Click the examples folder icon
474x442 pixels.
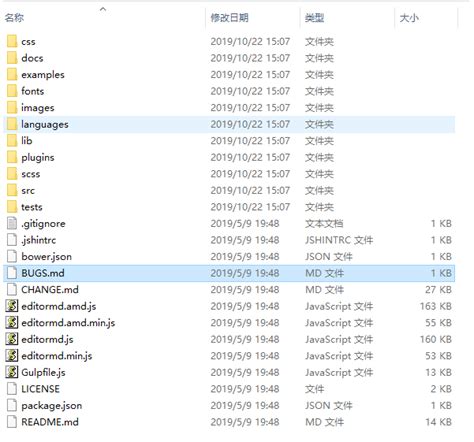click(12, 75)
